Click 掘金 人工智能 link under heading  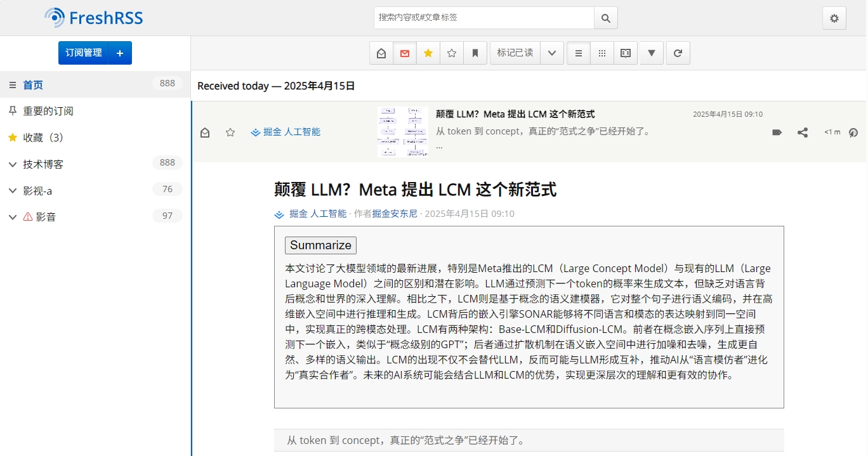[318, 214]
